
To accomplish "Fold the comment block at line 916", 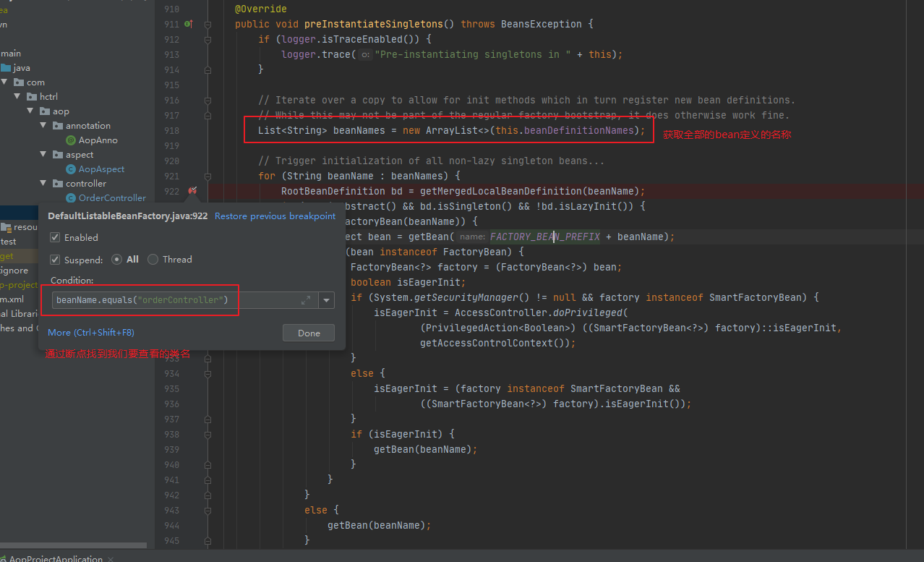I will (x=208, y=100).
